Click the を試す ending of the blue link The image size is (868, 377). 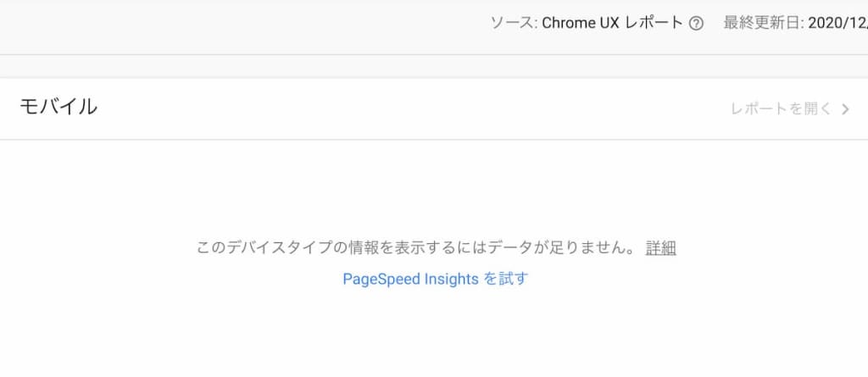pos(506,279)
